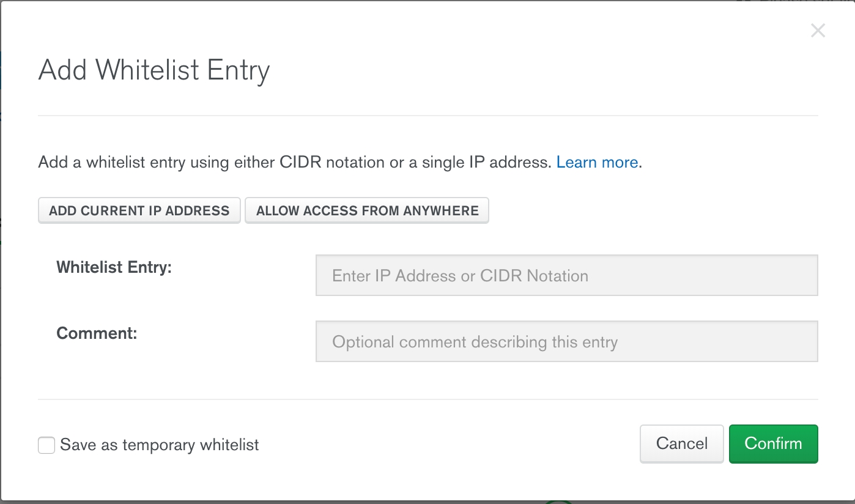Click the "Add Whitelist Entry" dialog title
855x504 pixels.
[x=154, y=70]
